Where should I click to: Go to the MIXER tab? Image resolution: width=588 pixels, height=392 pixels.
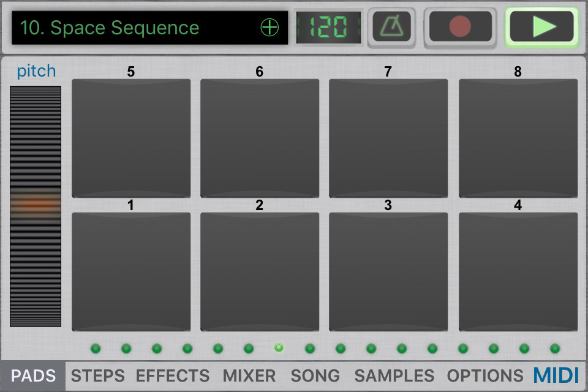coord(249,376)
